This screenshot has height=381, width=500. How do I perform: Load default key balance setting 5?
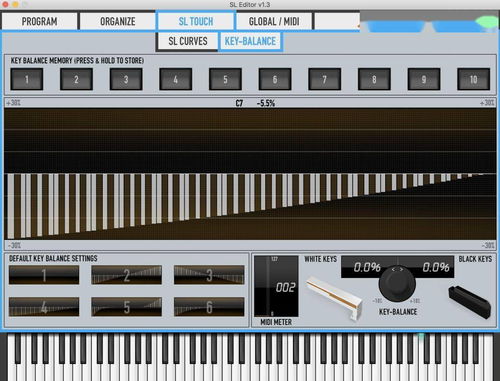pyautogui.click(x=127, y=307)
